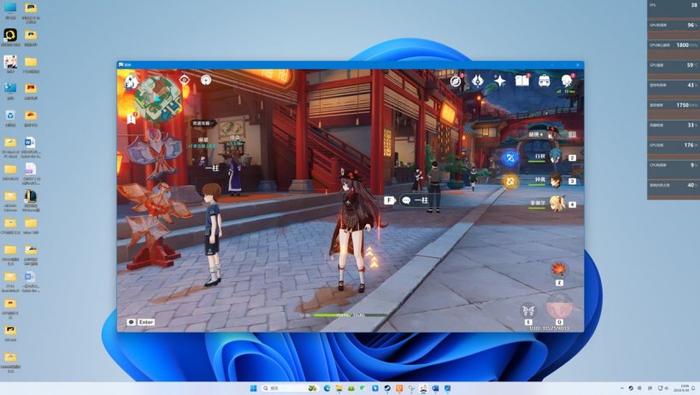Open the circular minimap
700x395 pixels.
(158, 99)
